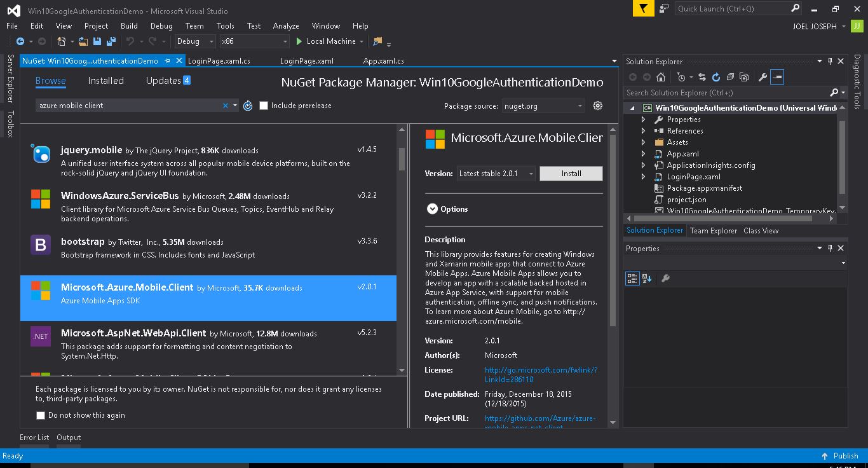Start debugging on Local Machine
The height and width of the screenshot is (468, 868).
point(325,41)
